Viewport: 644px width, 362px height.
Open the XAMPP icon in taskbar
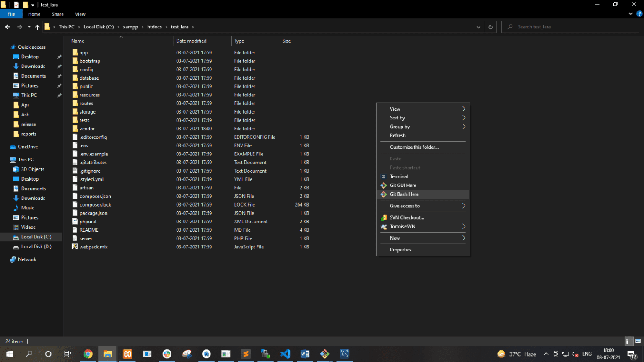pos(127,354)
